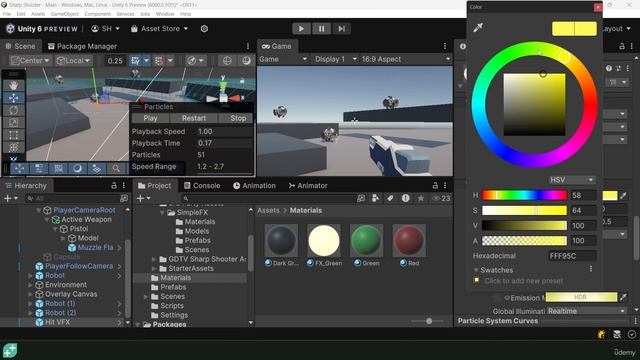Click the checkmark activity icon in status bar
The width and height of the screenshot is (640, 360).
tap(632, 334)
